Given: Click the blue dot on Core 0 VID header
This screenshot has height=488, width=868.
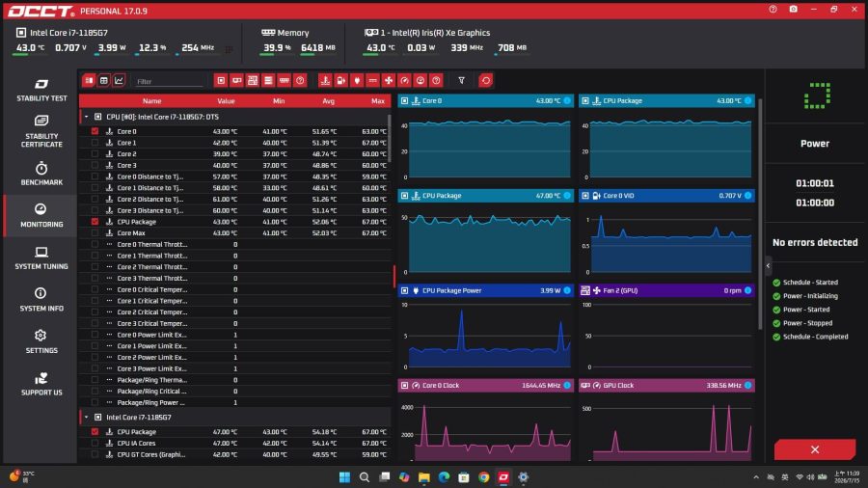Looking at the screenshot, I should coord(747,196).
